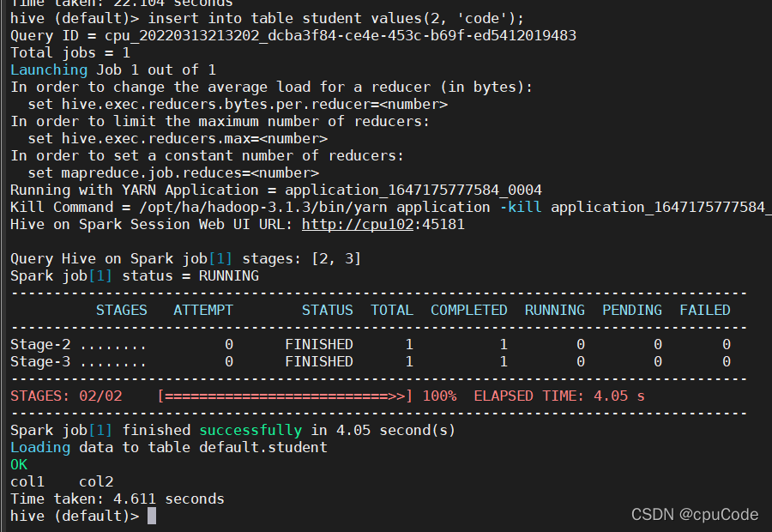Click the TOTAL column header
The width and height of the screenshot is (772, 532).
(x=392, y=311)
